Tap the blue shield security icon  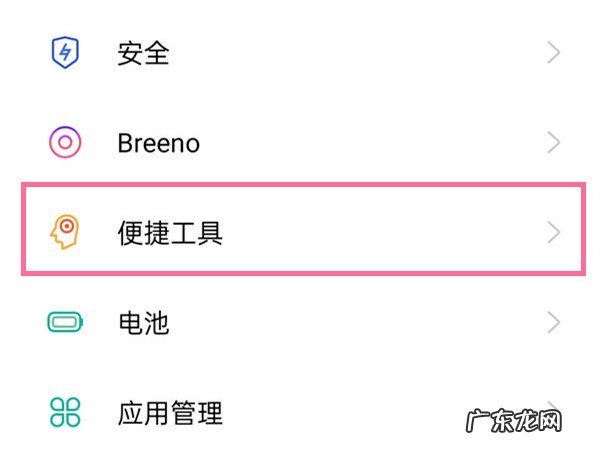pyautogui.click(x=65, y=53)
